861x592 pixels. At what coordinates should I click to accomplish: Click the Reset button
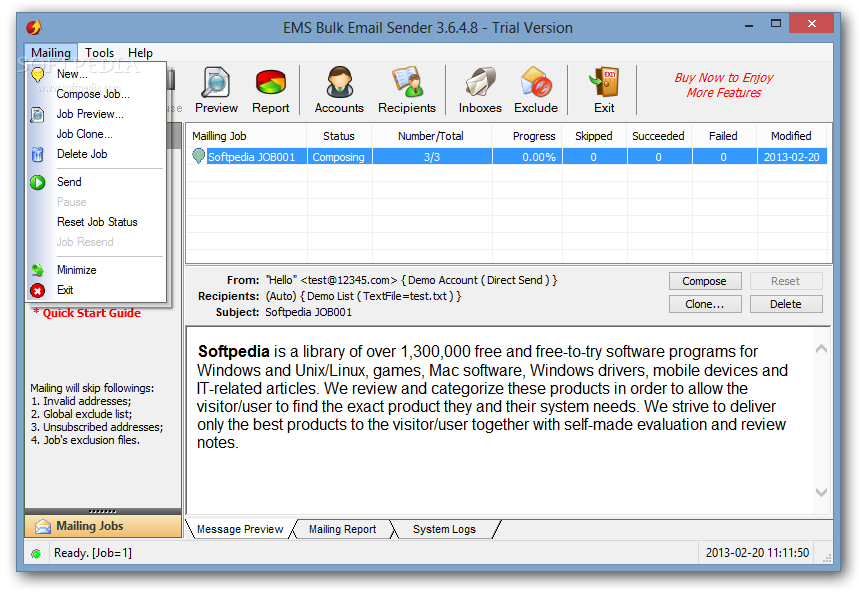(x=786, y=281)
